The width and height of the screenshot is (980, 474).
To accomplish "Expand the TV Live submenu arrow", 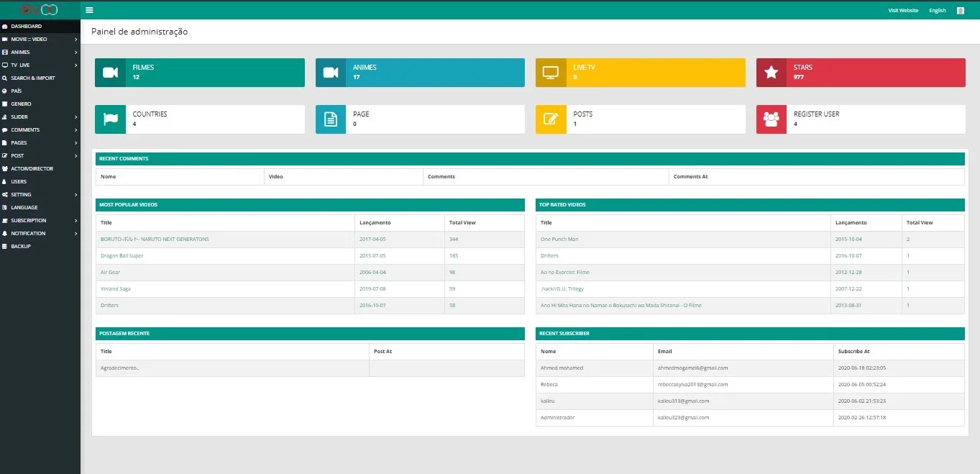I will [75, 65].
